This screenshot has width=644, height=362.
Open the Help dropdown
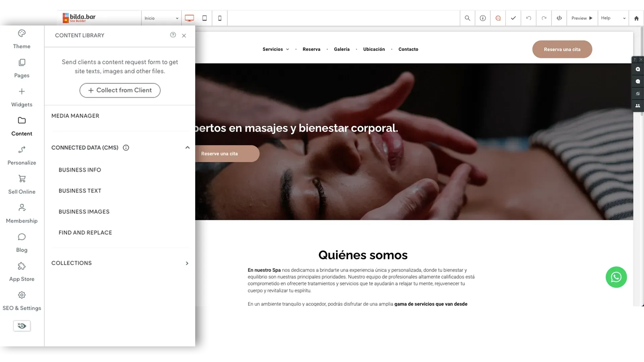coord(613,18)
